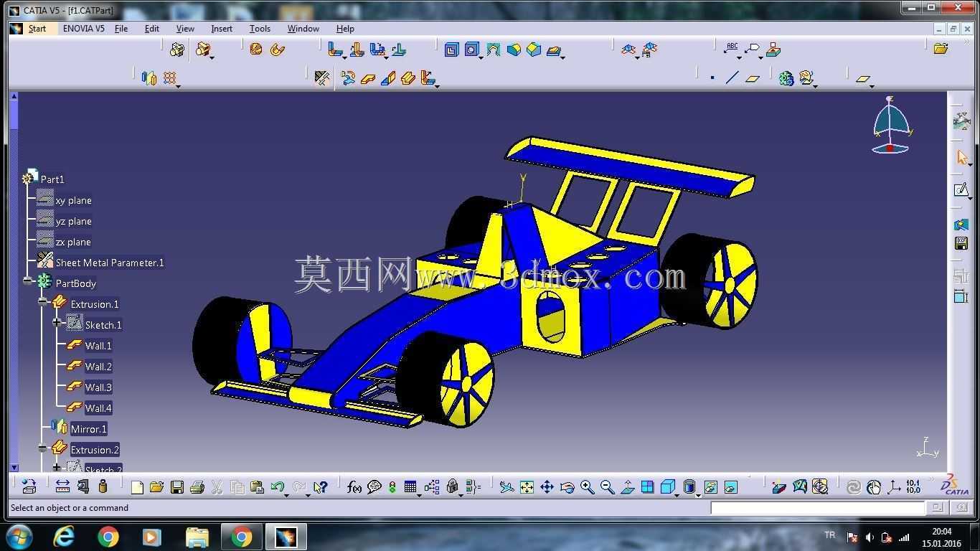Open the Tools menu

[x=260, y=29]
